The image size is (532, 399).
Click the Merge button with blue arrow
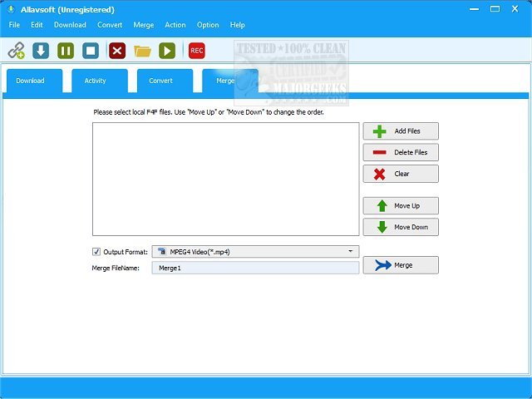401,265
